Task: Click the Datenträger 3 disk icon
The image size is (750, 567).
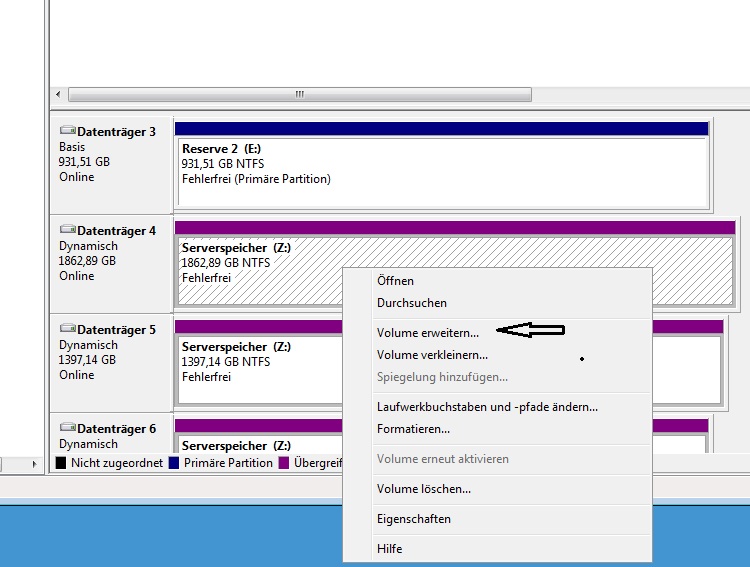Action: (x=67, y=131)
